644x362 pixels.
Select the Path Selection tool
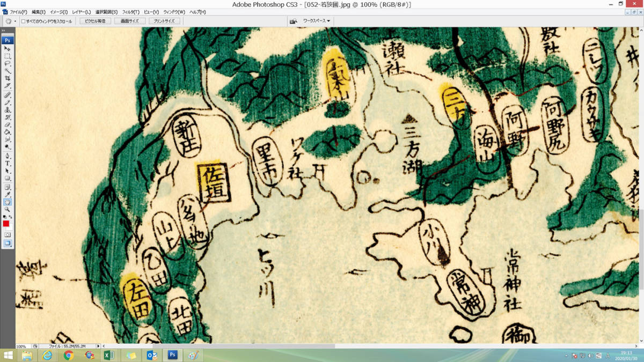pyautogui.click(x=8, y=171)
